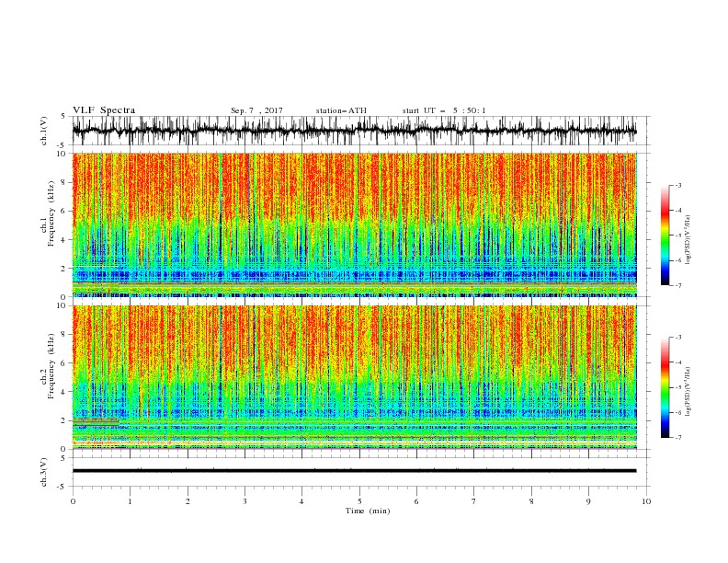Select the date text "Sep. 7, 2017"

tap(256, 110)
